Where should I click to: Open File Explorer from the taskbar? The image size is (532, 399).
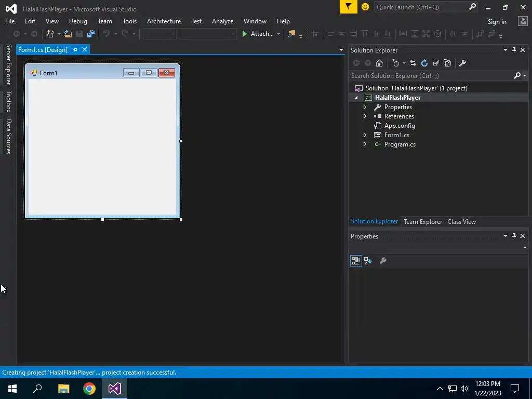click(63, 389)
